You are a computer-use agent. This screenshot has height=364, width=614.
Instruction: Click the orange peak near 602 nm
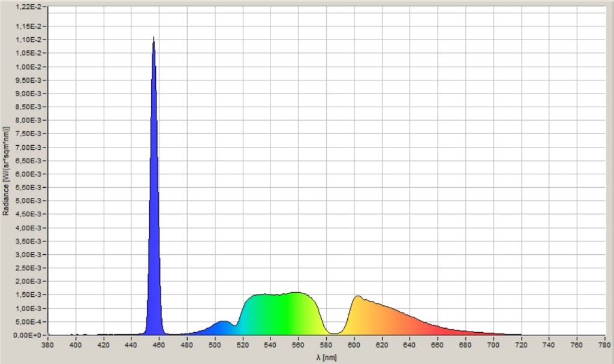(357, 298)
